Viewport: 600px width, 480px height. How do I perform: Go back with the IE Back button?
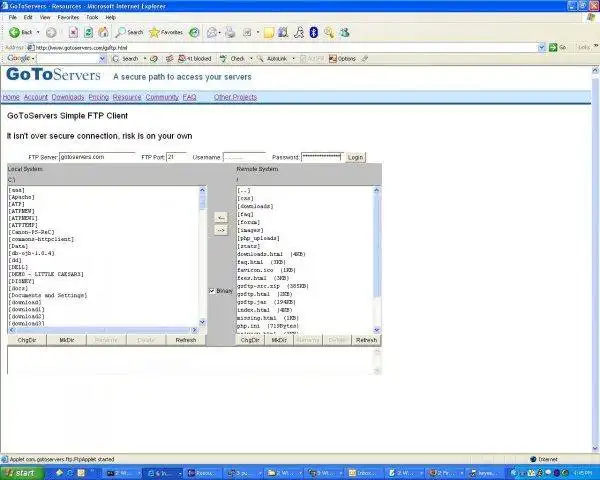(x=21, y=33)
